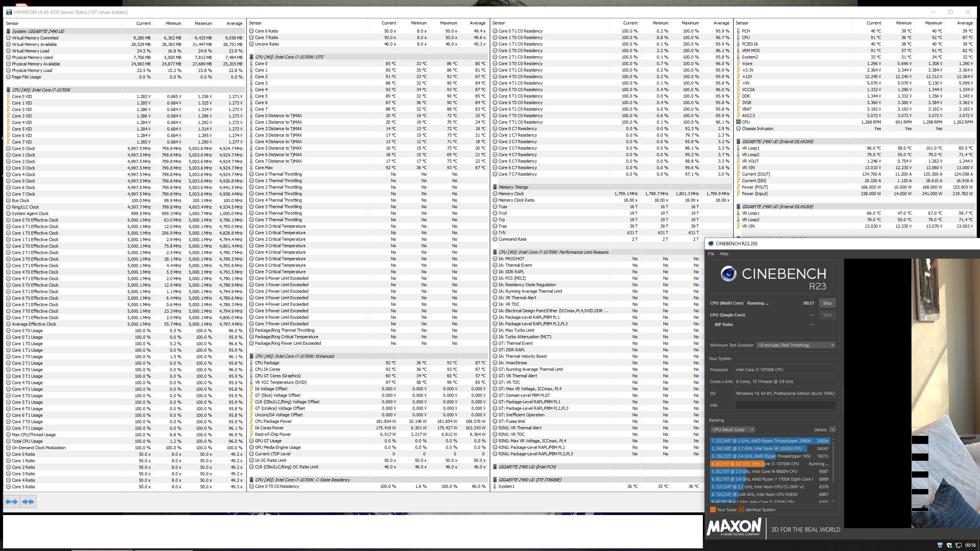Screen dimensions: 980x551
Task: Click the Core 0 VID voltage icon
Action: click(x=8, y=96)
